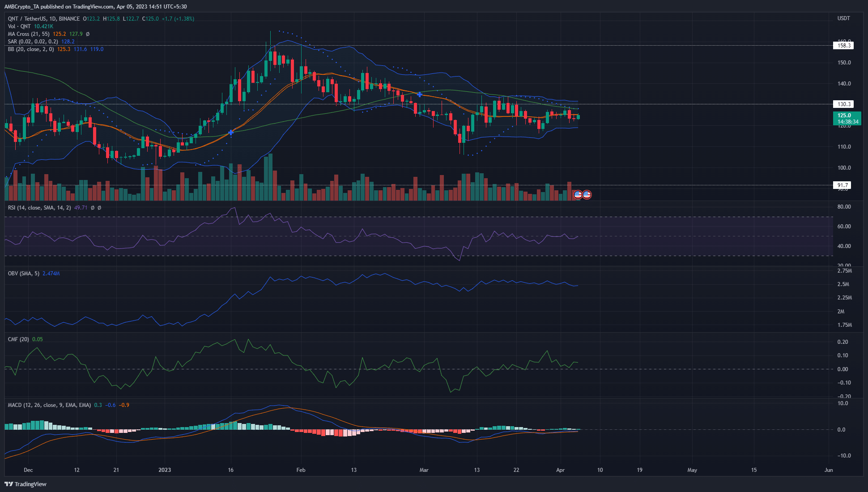Click the Mar label on time axis

pyautogui.click(x=424, y=470)
